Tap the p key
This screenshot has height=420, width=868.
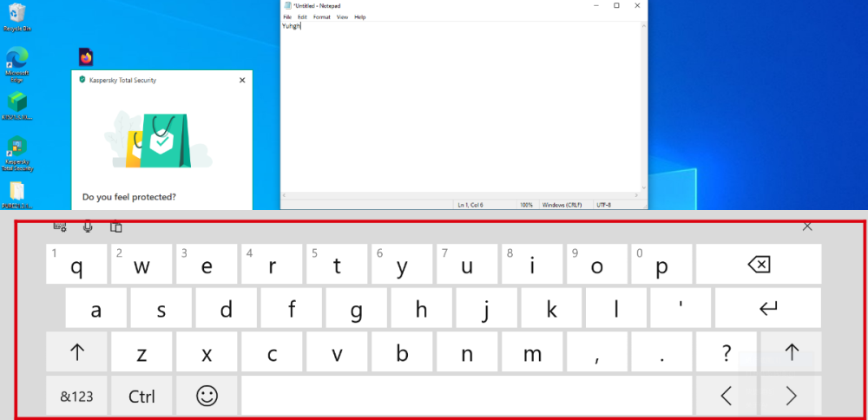[662, 265]
